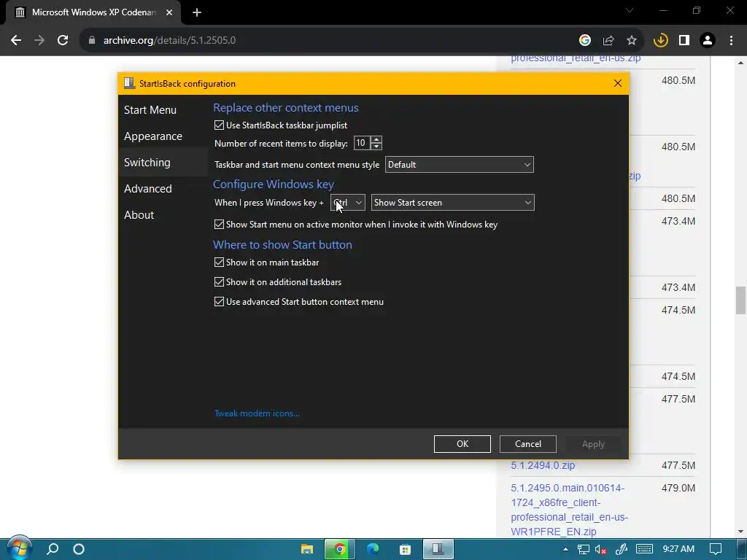The width and height of the screenshot is (747, 560).
Task: Click OK in StartIsBack configuration
Action: tap(462, 444)
